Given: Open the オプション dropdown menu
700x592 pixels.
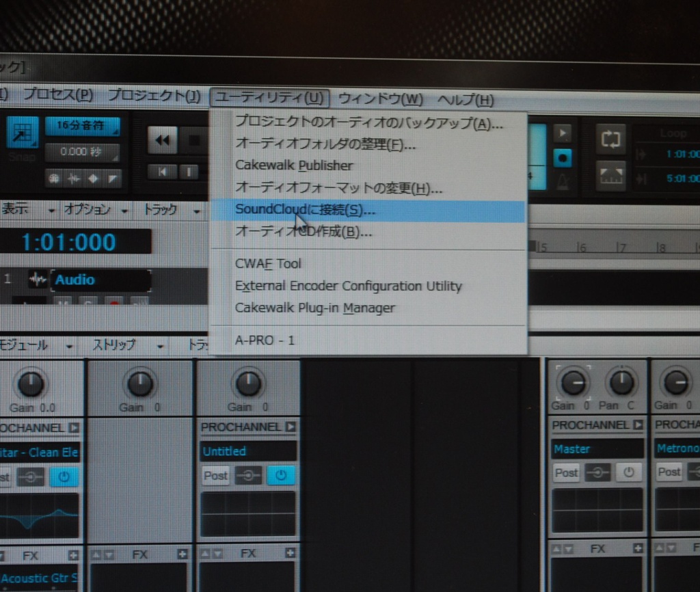Looking at the screenshot, I should [87, 210].
